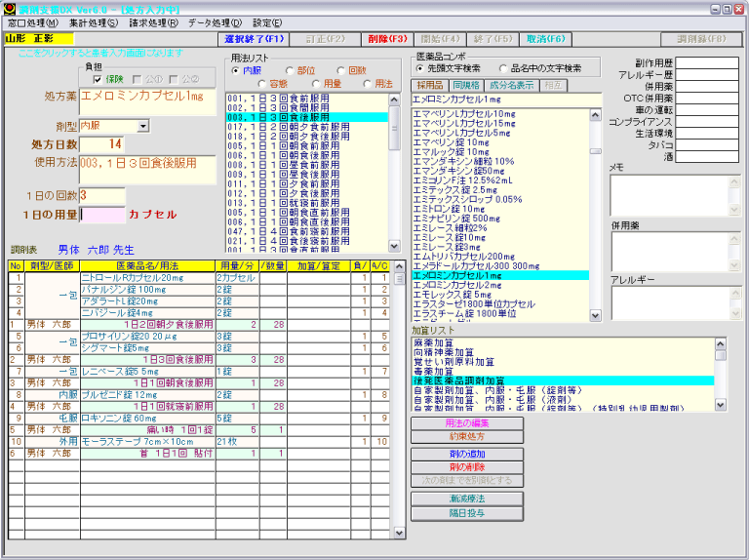749x560 pixels.
Task: Select エラスターゼ1800単位カプセル in drug list
Action: (x=500, y=304)
